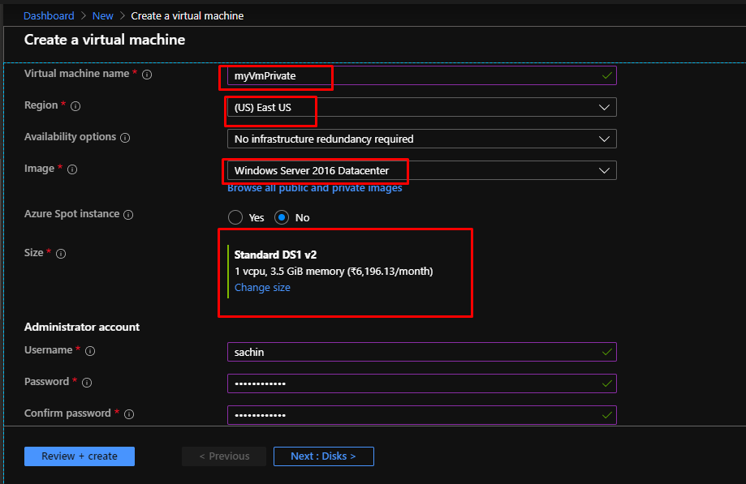746x484 pixels.
Task: Click info icon next to Image label
Action: 72,169
